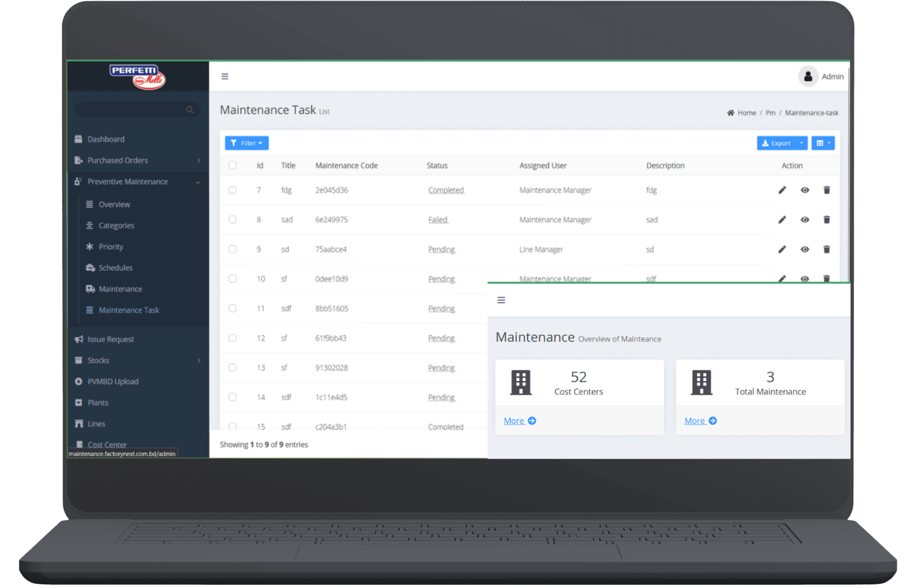Image resolution: width=917 pixels, height=588 pixels.
Task: Click the Priority asterisk icon
Action: click(90, 246)
